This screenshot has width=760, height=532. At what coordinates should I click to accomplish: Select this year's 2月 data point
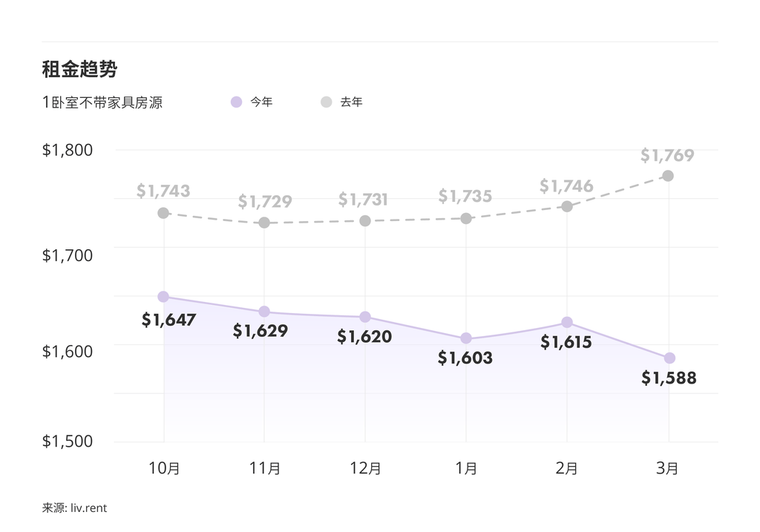(567, 322)
